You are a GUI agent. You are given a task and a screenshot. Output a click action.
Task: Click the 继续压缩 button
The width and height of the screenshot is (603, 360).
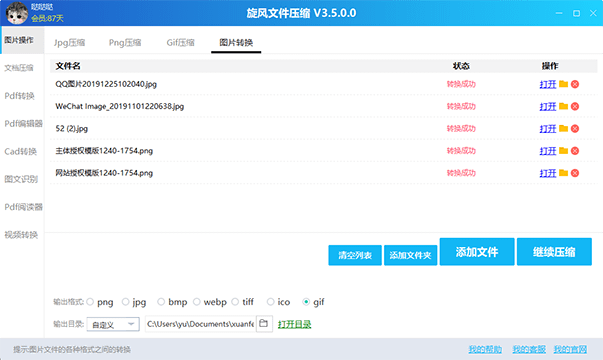tap(554, 252)
